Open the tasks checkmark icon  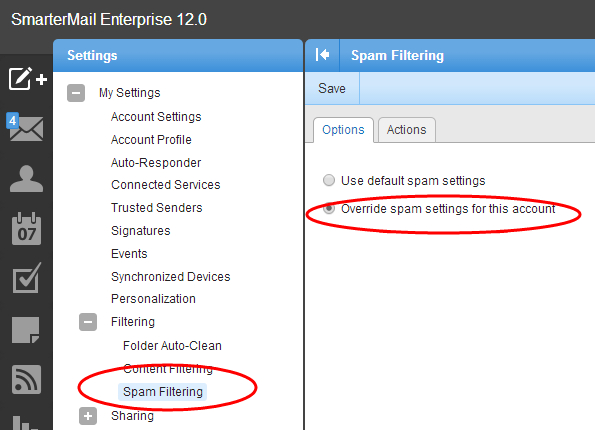[x=27, y=278]
